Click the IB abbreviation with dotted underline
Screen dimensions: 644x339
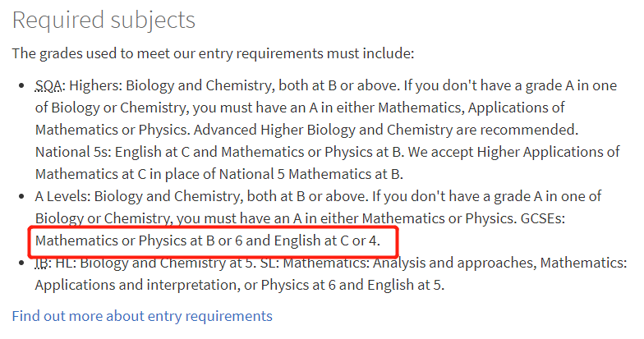(x=41, y=263)
